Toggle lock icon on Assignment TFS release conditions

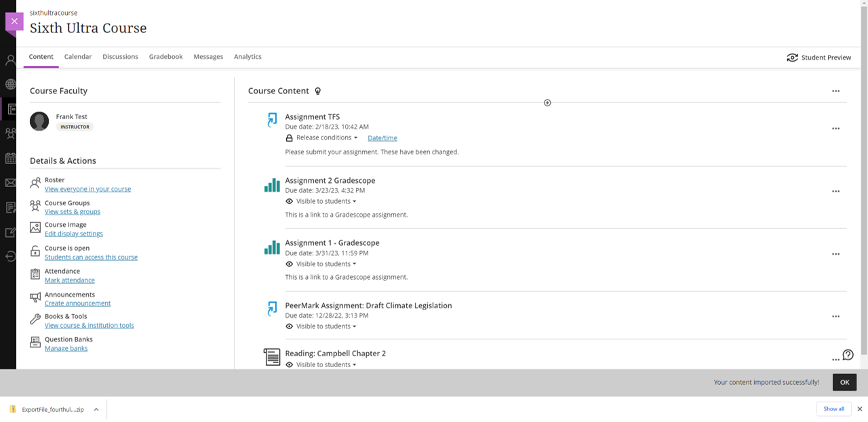point(290,138)
